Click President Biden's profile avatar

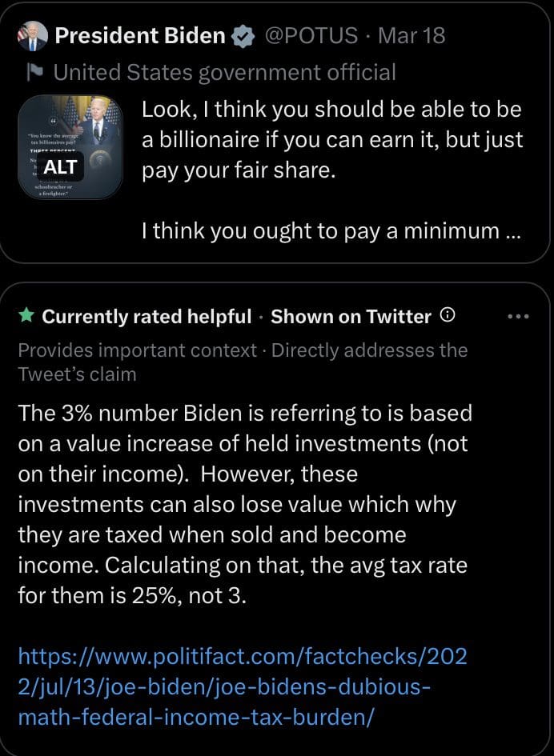(x=33, y=36)
